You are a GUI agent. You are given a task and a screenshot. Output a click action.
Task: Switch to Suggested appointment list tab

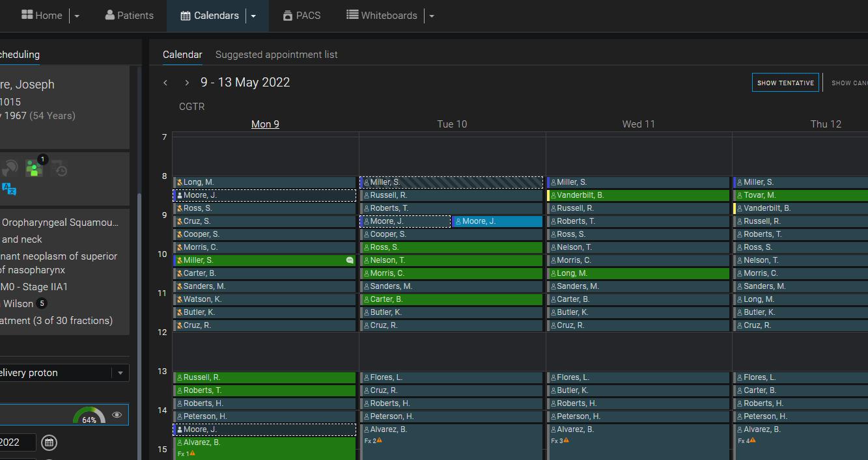point(277,55)
